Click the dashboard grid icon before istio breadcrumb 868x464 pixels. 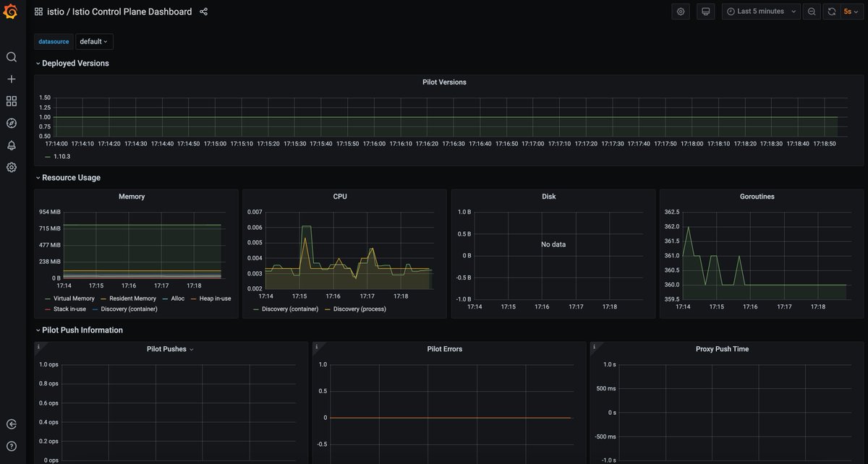click(38, 12)
